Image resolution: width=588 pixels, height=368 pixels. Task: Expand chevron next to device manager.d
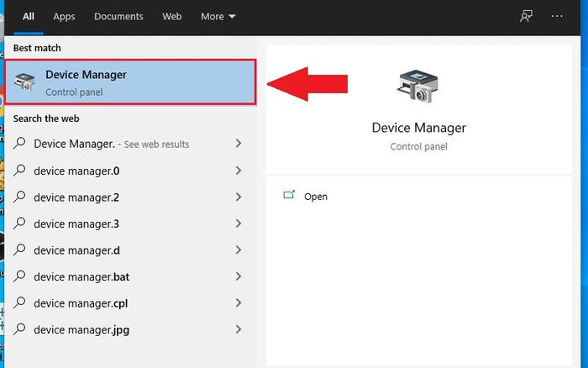click(238, 250)
